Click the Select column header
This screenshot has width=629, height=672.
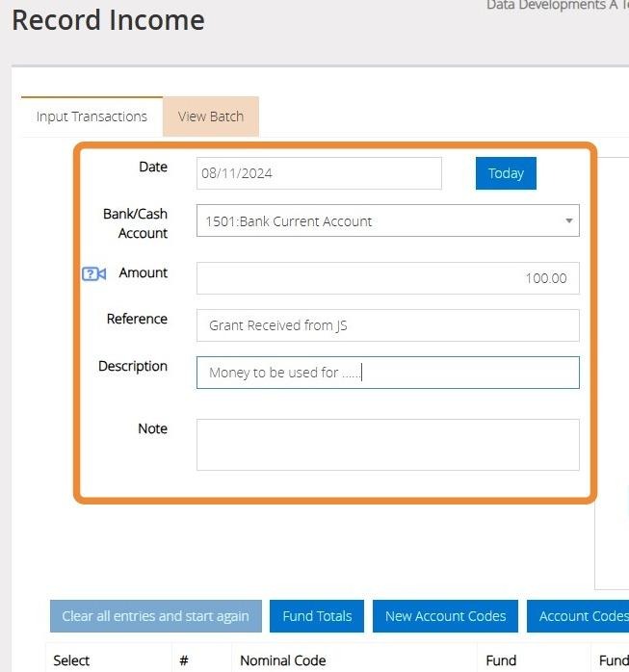pos(71,660)
